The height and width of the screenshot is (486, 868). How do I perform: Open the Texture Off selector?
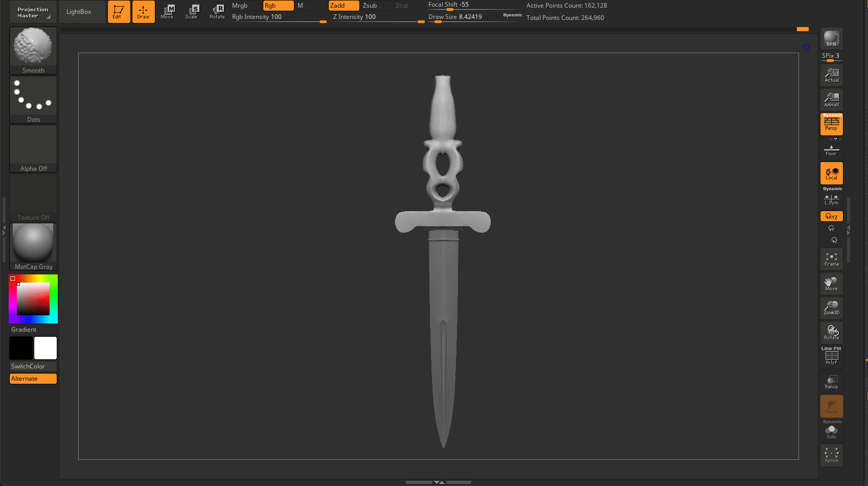click(x=33, y=197)
